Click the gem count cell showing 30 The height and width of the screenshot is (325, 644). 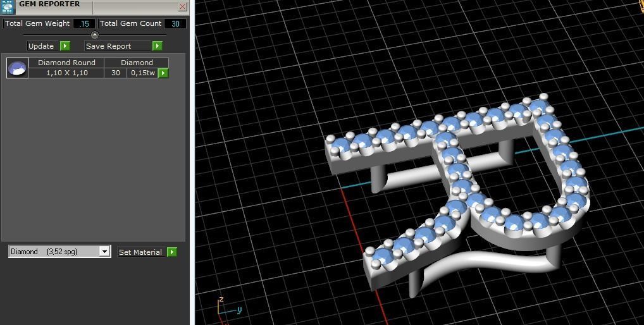116,73
